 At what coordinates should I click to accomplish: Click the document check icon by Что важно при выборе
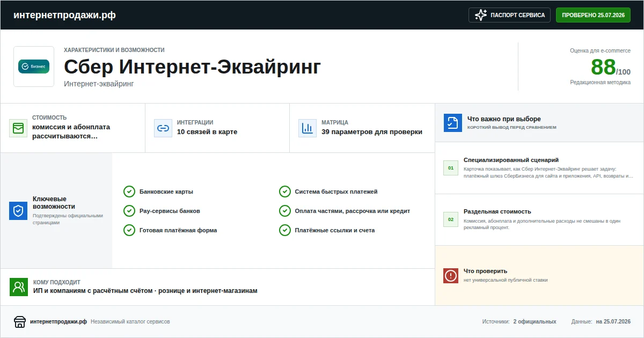coord(453,123)
